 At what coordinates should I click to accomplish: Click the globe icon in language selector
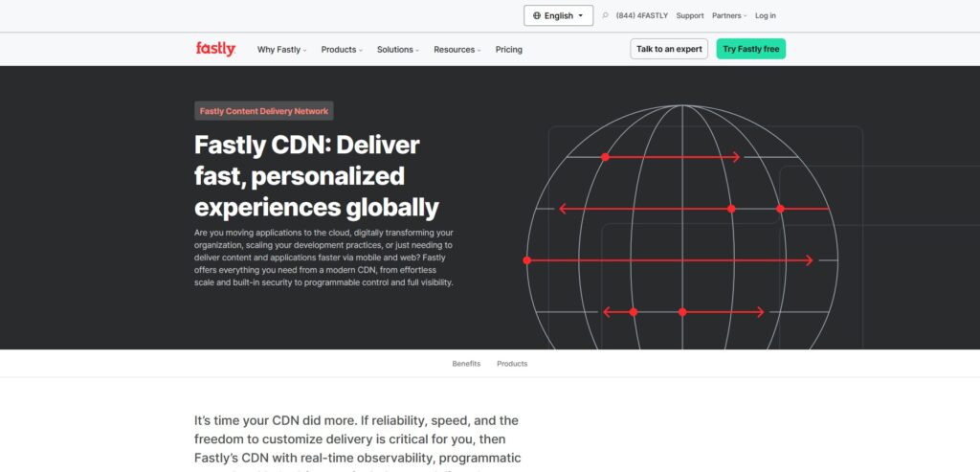pos(537,15)
